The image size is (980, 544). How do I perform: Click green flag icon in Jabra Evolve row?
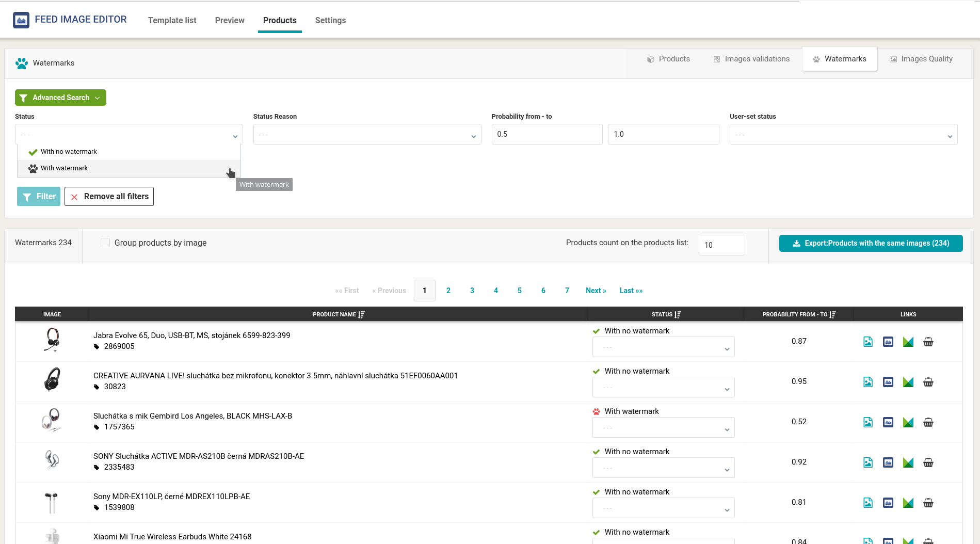pyautogui.click(x=908, y=342)
